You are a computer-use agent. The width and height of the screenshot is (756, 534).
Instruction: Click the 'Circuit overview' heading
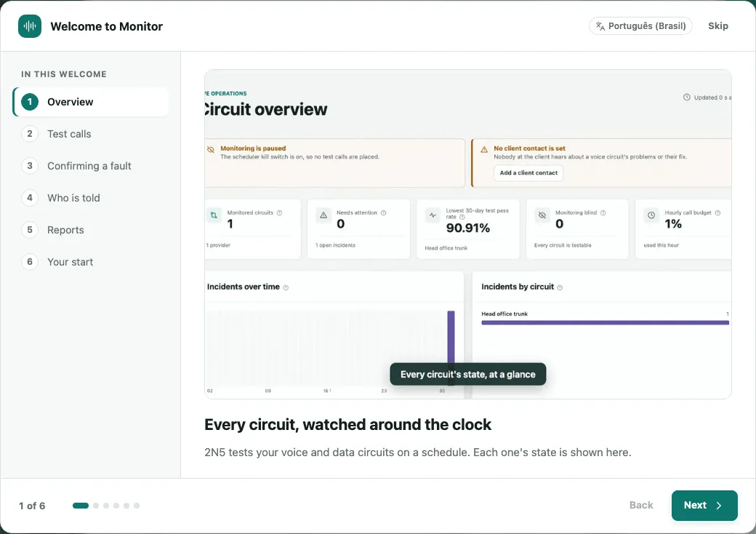(x=265, y=110)
